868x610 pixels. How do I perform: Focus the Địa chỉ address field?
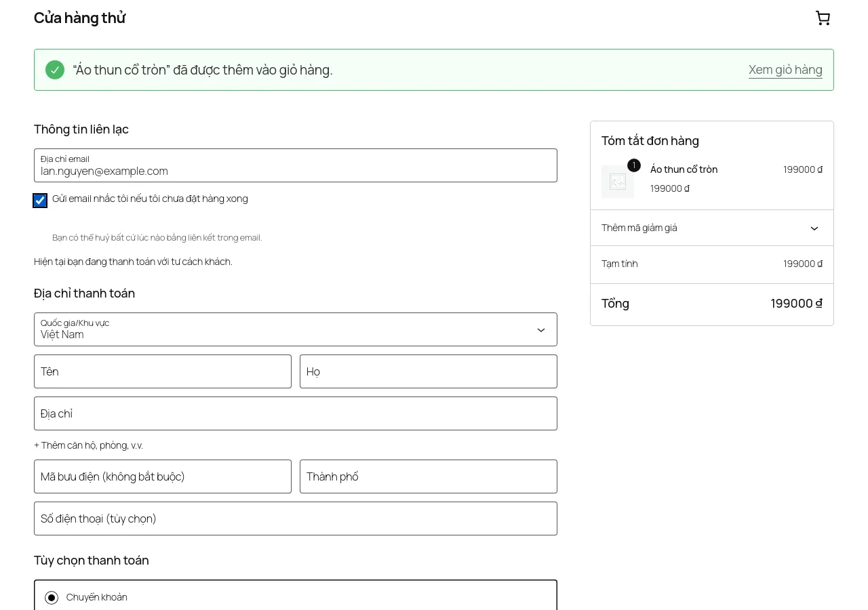point(296,413)
